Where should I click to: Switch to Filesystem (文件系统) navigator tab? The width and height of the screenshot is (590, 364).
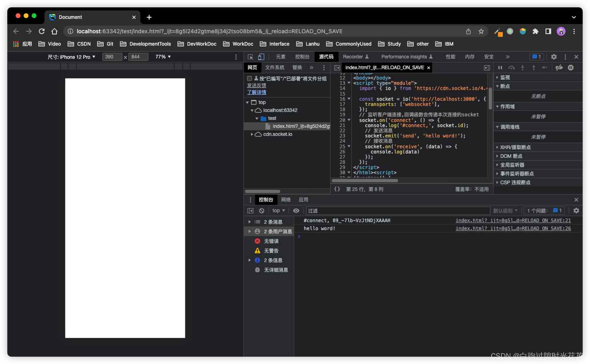pyautogui.click(x=275, y=68)
